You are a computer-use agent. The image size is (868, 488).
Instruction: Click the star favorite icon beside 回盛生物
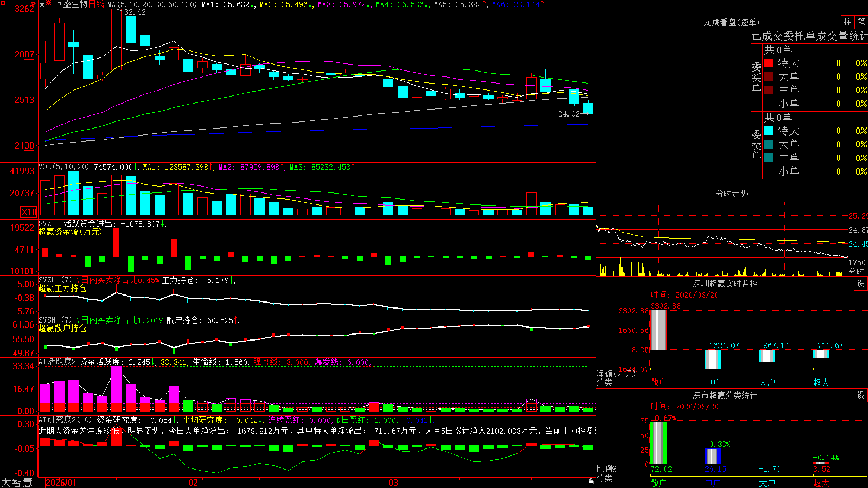coord(42,4)
